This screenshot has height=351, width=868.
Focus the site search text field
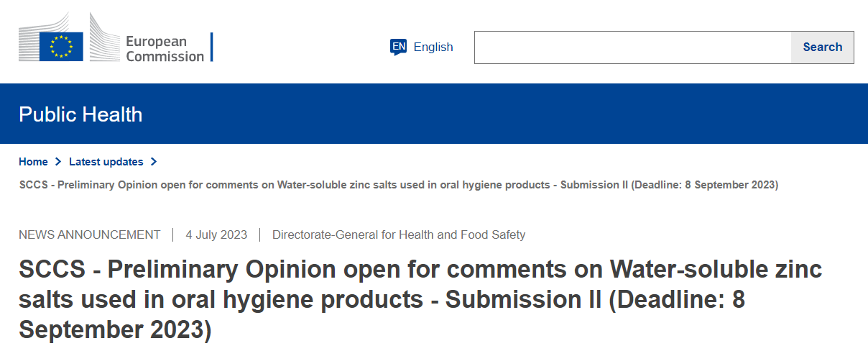[x=632, y=47]
